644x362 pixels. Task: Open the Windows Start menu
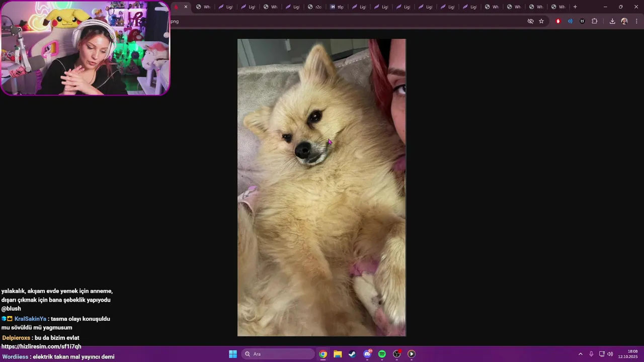(x=233, y=354)
